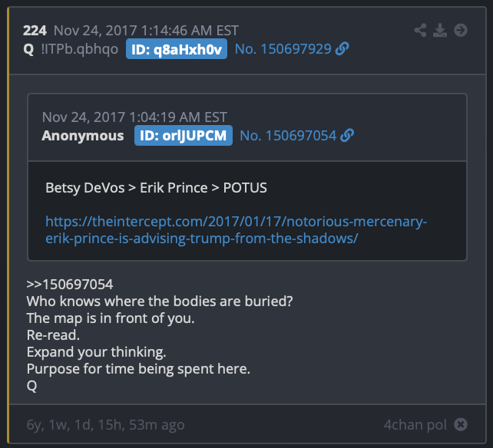This screenshot has width=493, height=448.
Task: Click the quoted post 1:04:19 AM timestamp
Action: point(134,117)
